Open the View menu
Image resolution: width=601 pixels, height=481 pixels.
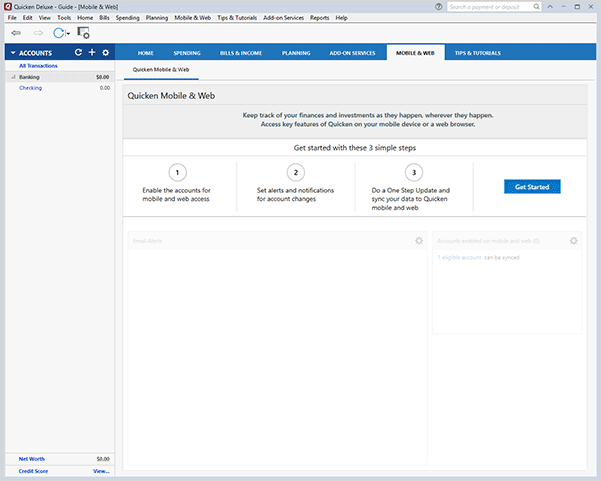[x=44, y=18]
